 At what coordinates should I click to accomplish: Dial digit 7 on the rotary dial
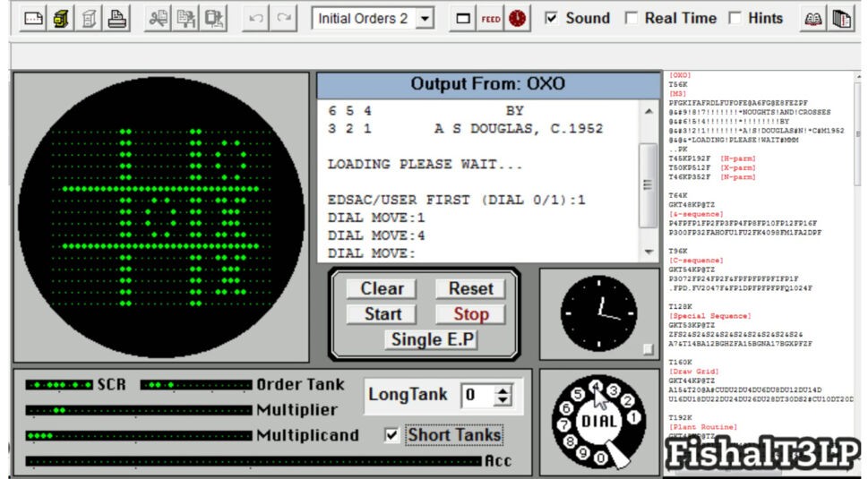tap(564, 424)
